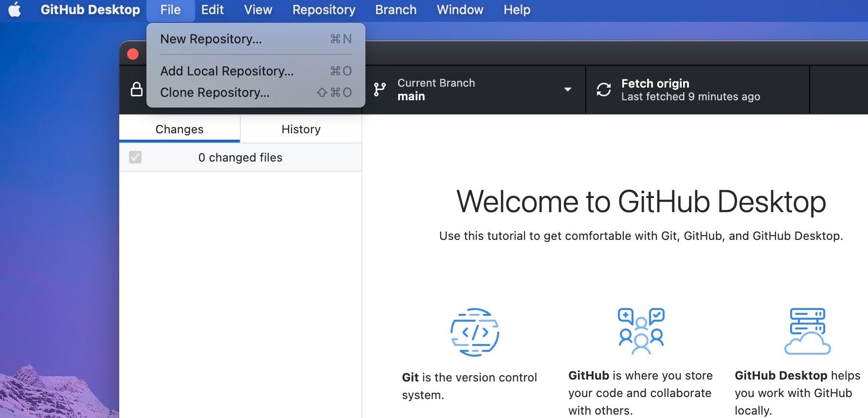Open the Window menu
This screenshot has height=418, width=868.
click(460, 10)
